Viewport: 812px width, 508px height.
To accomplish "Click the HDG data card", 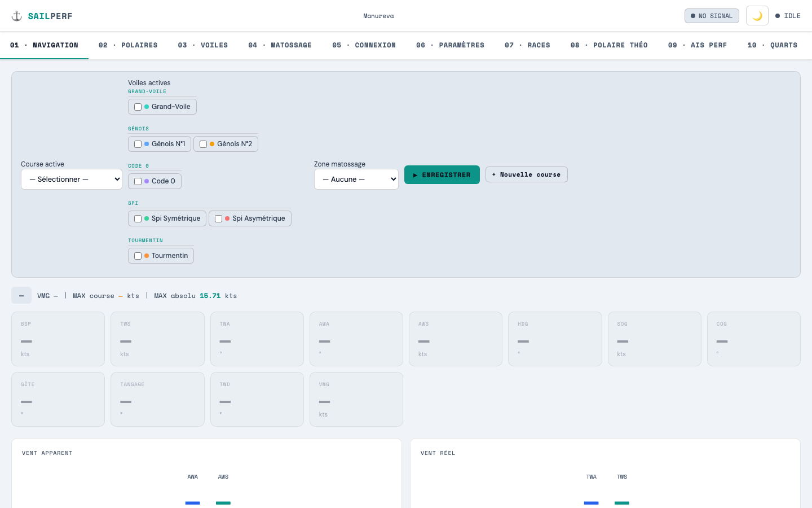I will click(x=555, y=339).
